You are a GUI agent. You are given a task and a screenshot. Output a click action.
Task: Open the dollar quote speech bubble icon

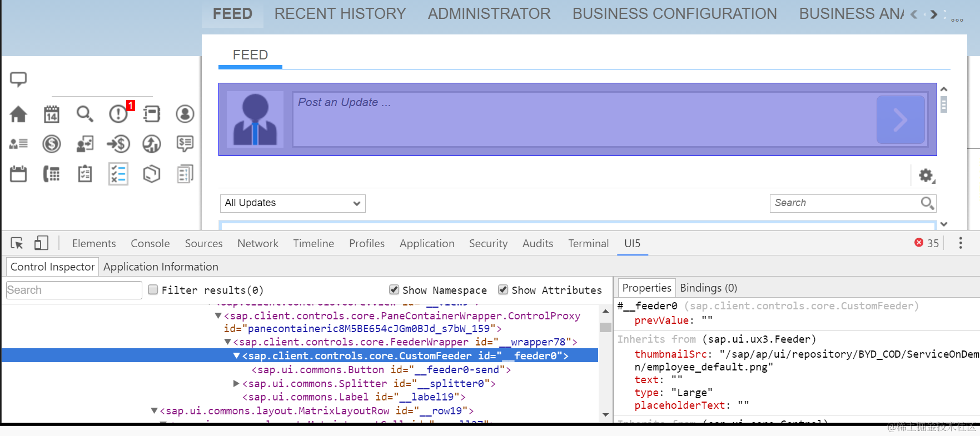point(185,144)
